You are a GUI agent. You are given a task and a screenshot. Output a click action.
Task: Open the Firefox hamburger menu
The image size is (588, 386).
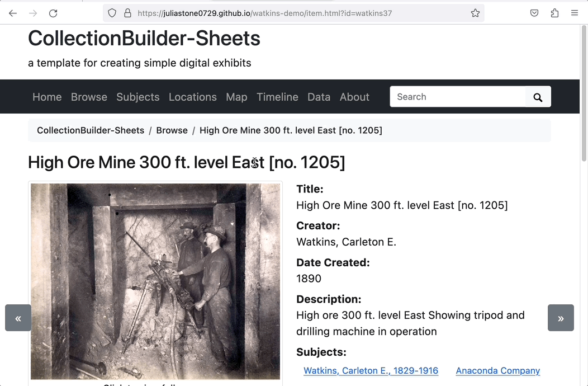[x=575, y=12]
